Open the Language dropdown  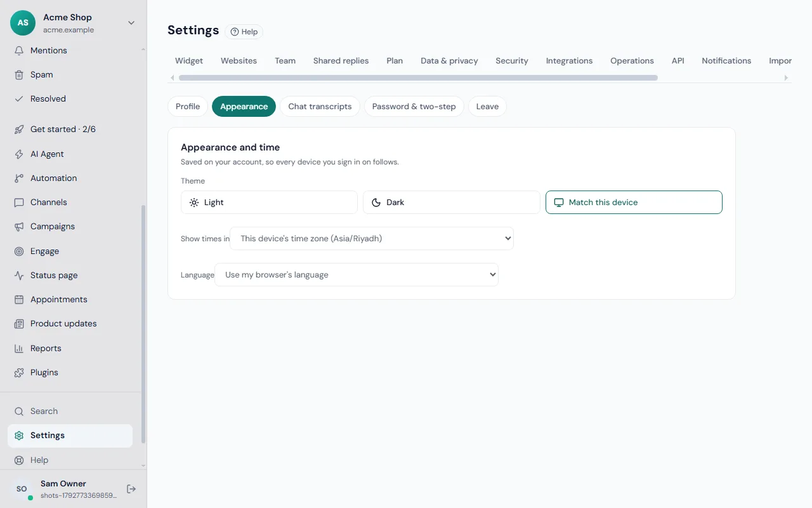357,274
